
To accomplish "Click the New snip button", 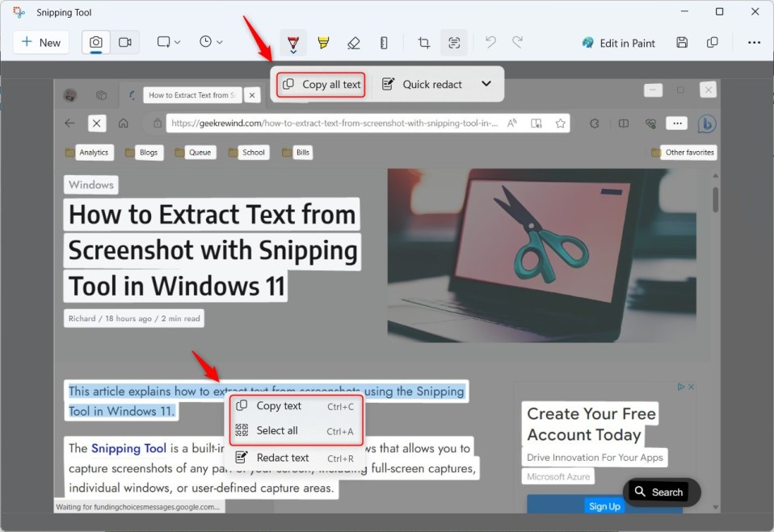I will (41, 43).
